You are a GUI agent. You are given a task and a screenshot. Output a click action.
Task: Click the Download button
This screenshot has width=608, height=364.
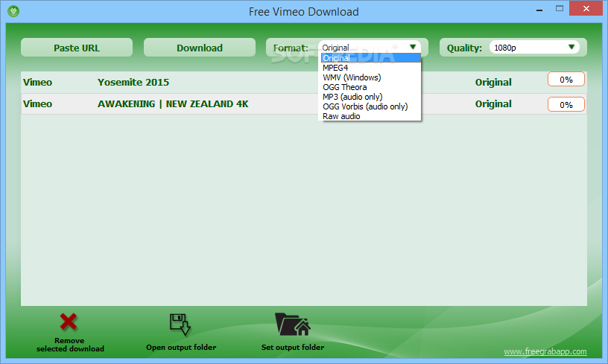(x=200, y=48)
